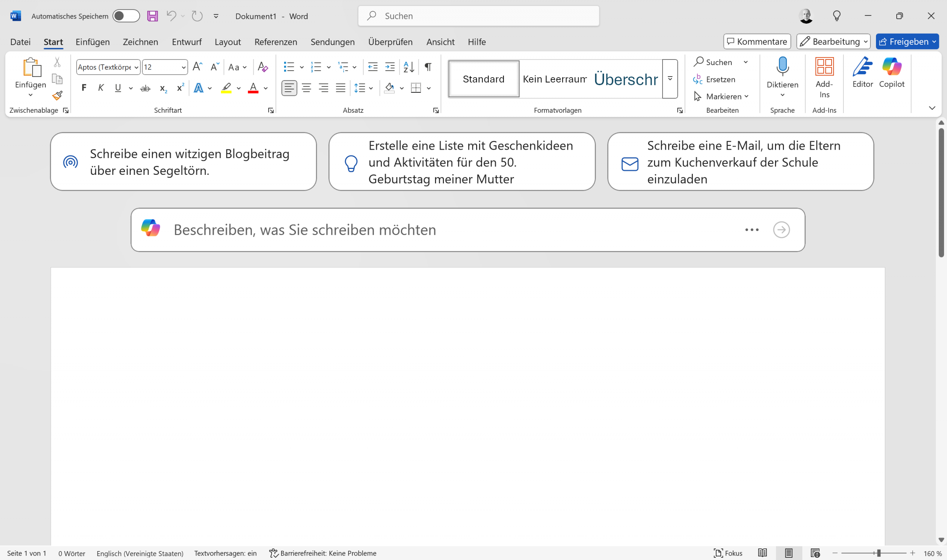Screen dimensions: 947x560
Task: Switch to the Einfügen ribbon tab
Action: click(x=92, y=41)
